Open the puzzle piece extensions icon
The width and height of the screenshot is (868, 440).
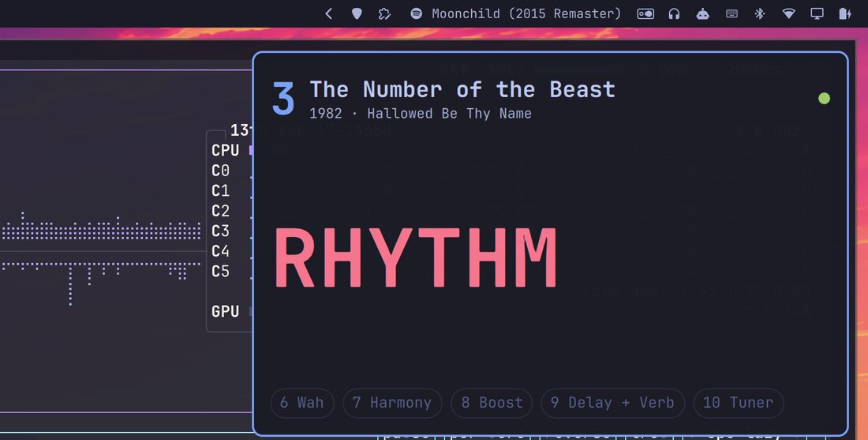coord(385,14)
